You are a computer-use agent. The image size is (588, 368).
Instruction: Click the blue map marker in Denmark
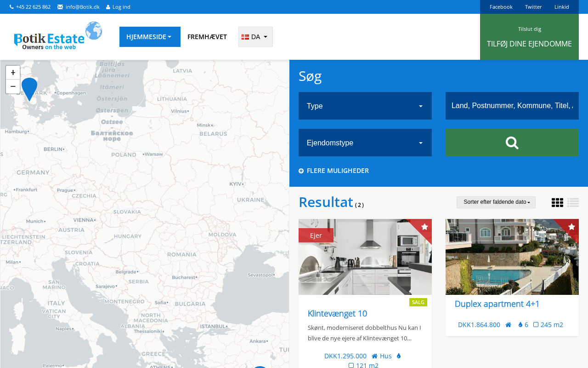(x=29, y=88)
